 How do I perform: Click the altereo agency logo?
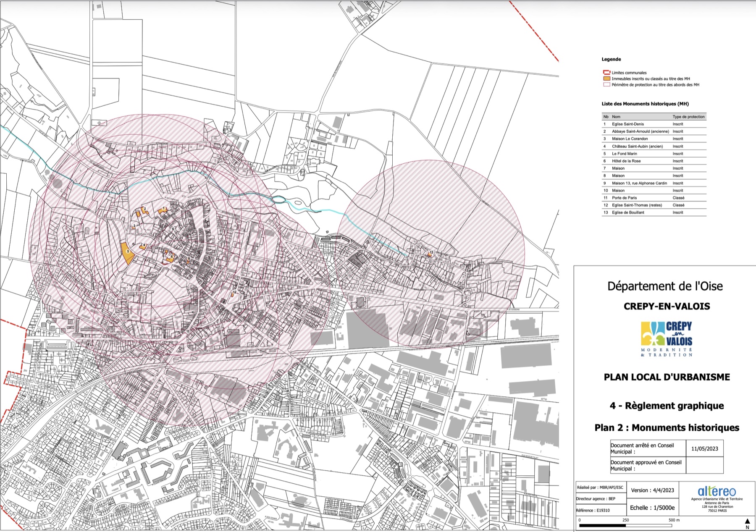pos(717,491)
